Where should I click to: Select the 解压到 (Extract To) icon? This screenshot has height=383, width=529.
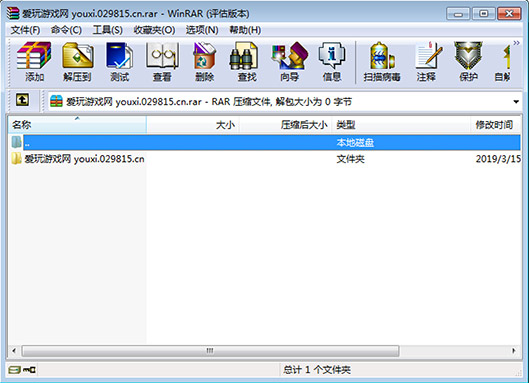[x=77, y=61]
